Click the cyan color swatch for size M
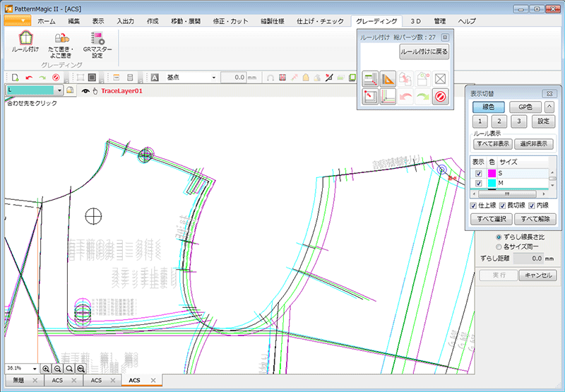Viewport: 565px width, 392px height. (x=492, y=184)
